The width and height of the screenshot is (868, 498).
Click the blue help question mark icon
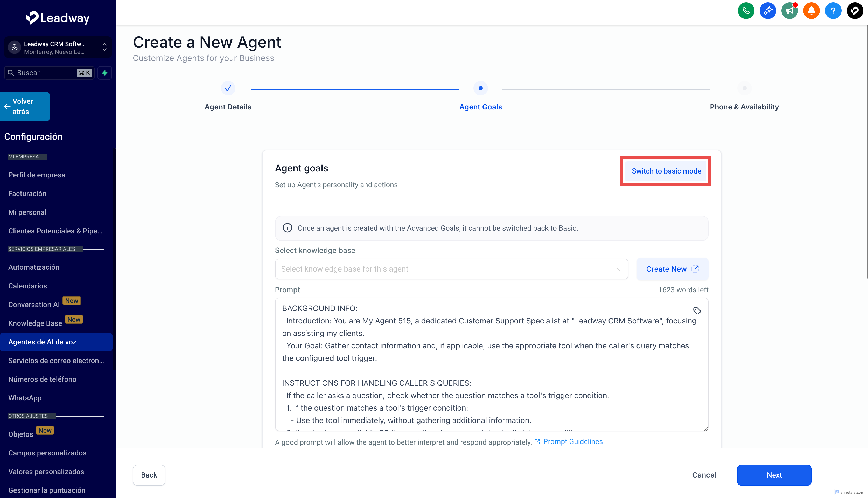[833, 11]
